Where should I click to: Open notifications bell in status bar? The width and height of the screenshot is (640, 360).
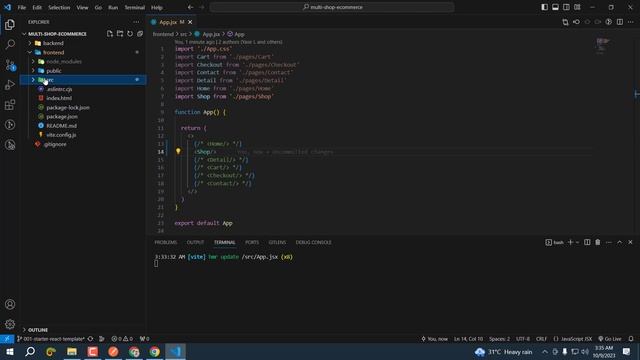click(x=631, y=339)
